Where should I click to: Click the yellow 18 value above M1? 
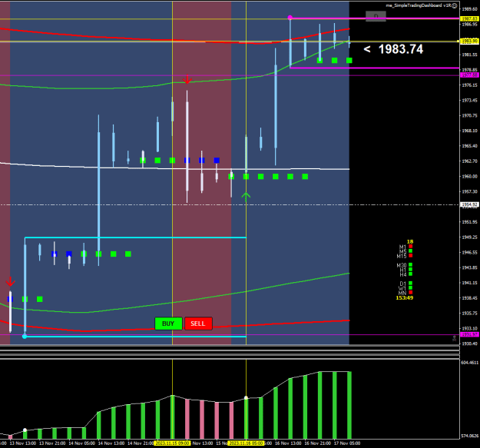point(410,241)
